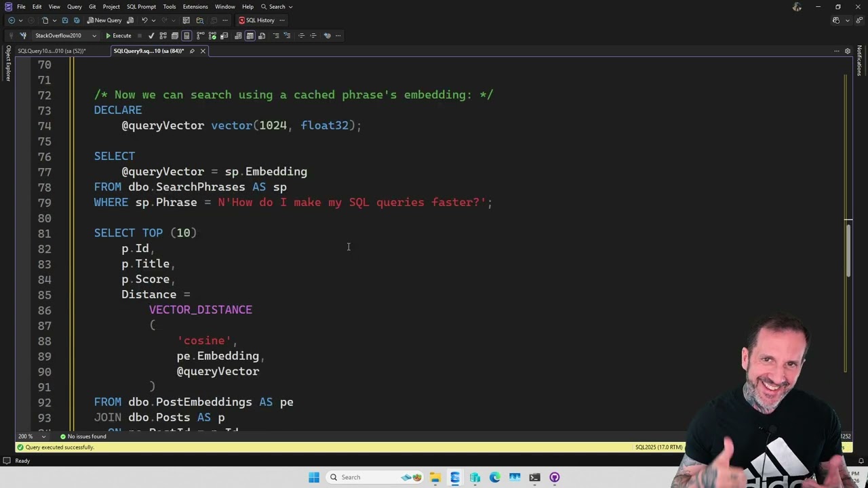Viewport: 868px width, 488px height.
Task: Click Display Estimated Execution Plan icon
Action: click(163, 36)
